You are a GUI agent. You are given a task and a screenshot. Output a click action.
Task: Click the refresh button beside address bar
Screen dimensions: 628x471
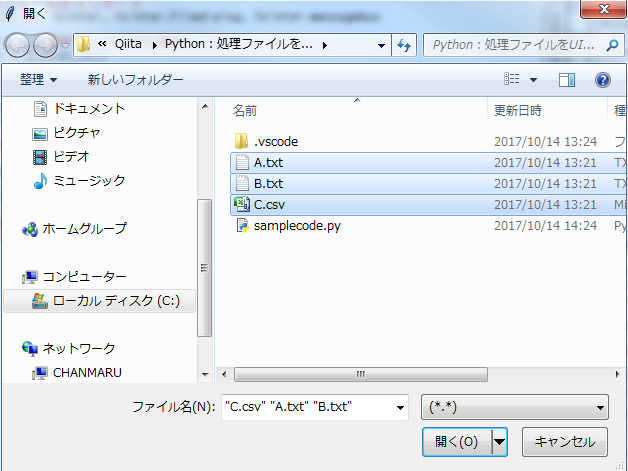(x=404, y=45)
